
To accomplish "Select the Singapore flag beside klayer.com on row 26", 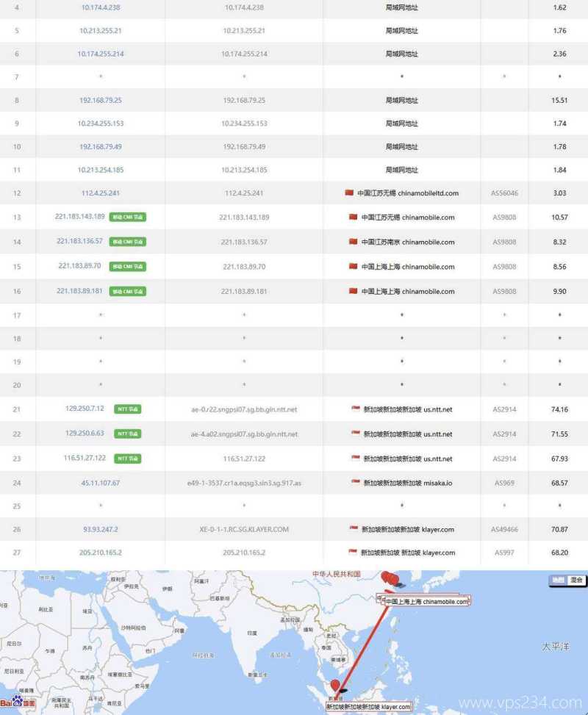I will 354,529.
